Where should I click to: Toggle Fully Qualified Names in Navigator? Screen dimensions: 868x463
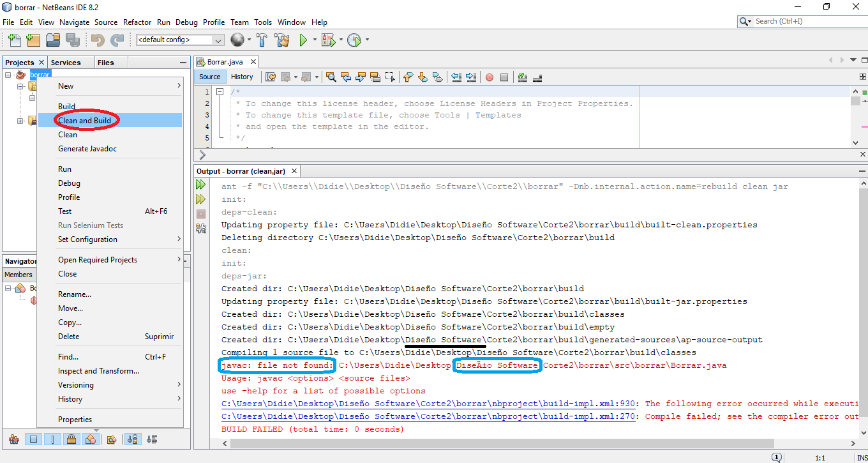tap(112, 439)
